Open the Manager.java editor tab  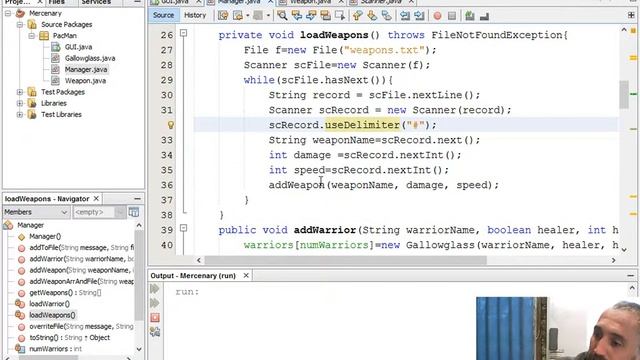[239, 2]
